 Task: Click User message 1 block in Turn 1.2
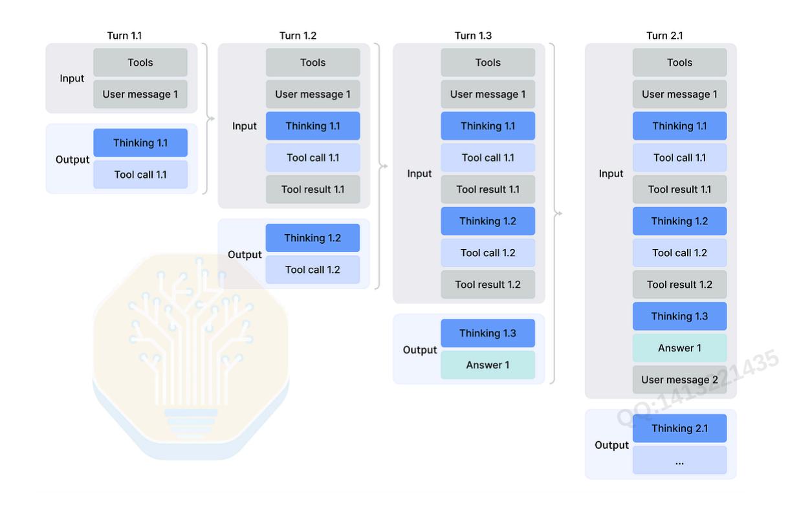[x=313, y=94]
